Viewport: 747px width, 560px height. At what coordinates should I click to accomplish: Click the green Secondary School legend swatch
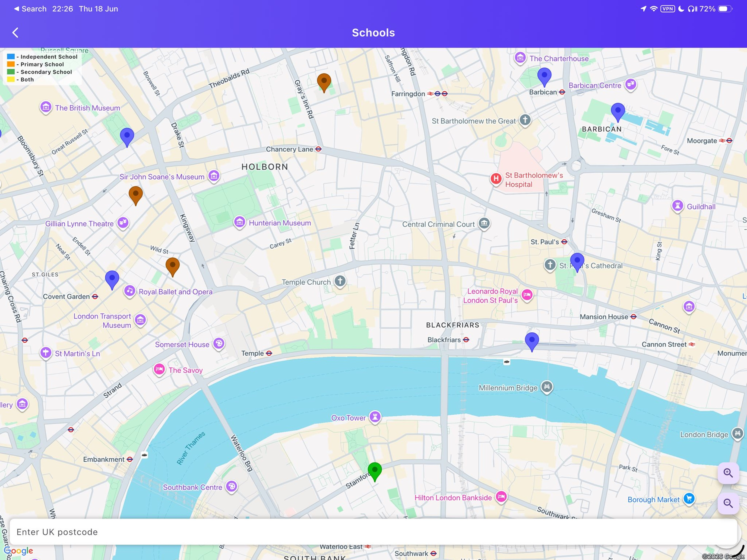(11, 72)
